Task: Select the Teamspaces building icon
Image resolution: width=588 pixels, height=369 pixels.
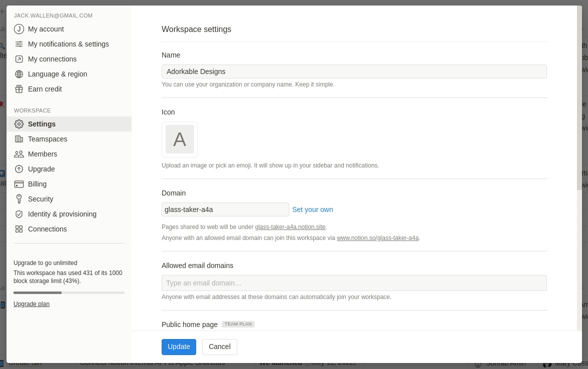Action: 19,139
